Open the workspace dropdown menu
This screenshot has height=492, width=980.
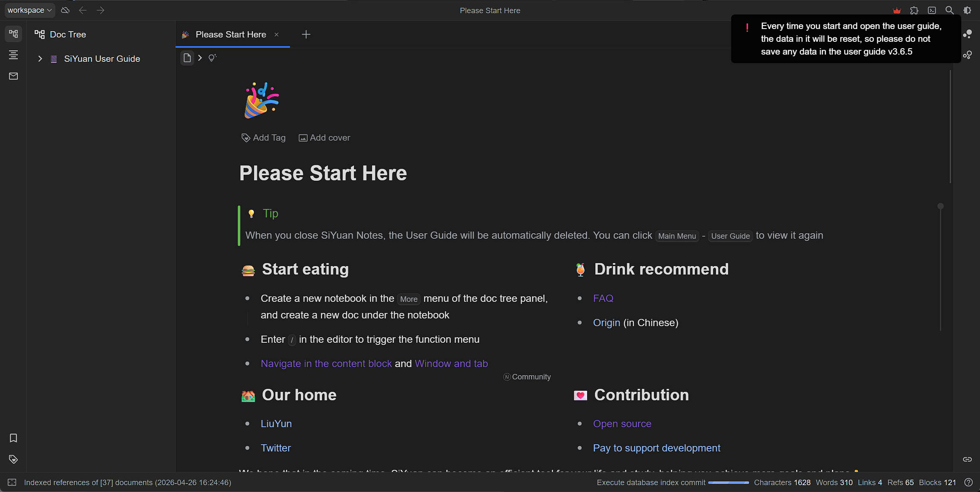click(x=29, y=10)
